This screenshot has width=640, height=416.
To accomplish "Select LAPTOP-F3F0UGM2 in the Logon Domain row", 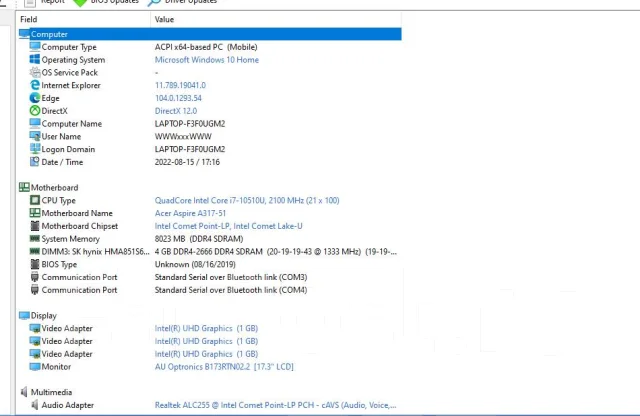I will [x=190, y=149].
